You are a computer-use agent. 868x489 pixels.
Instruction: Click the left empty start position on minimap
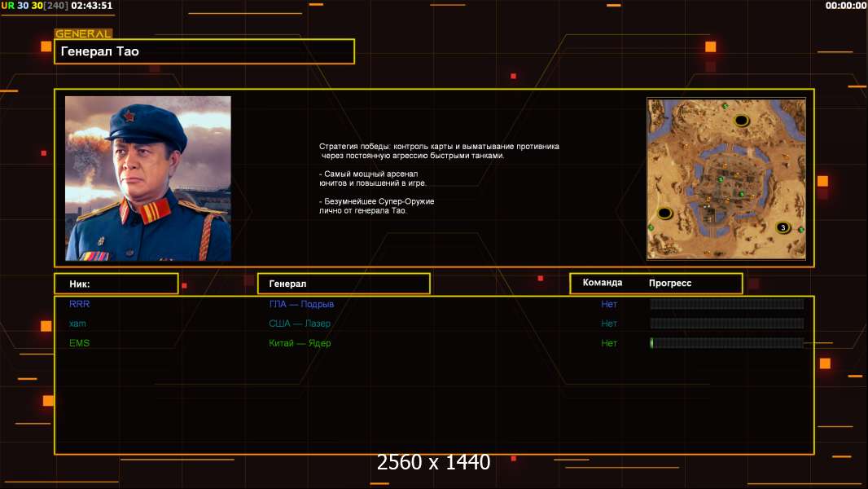point(664,214)
